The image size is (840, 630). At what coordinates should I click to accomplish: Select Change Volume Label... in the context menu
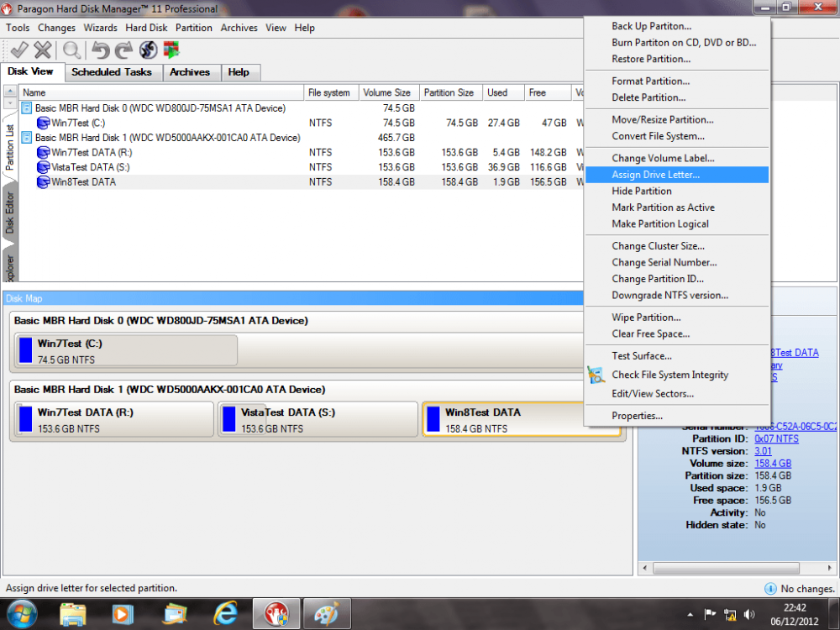(x=676, y=159)
